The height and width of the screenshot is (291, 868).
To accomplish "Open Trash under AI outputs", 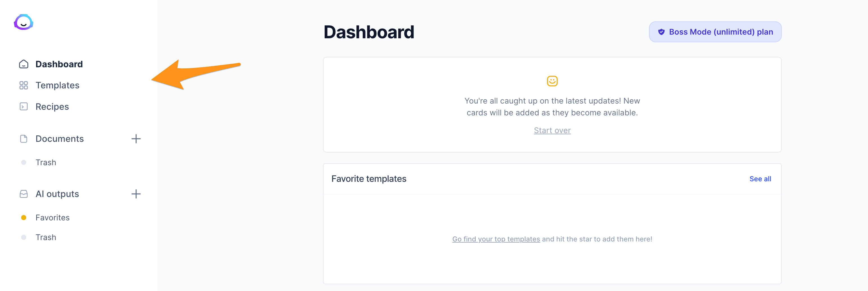I will pos(46,237).
